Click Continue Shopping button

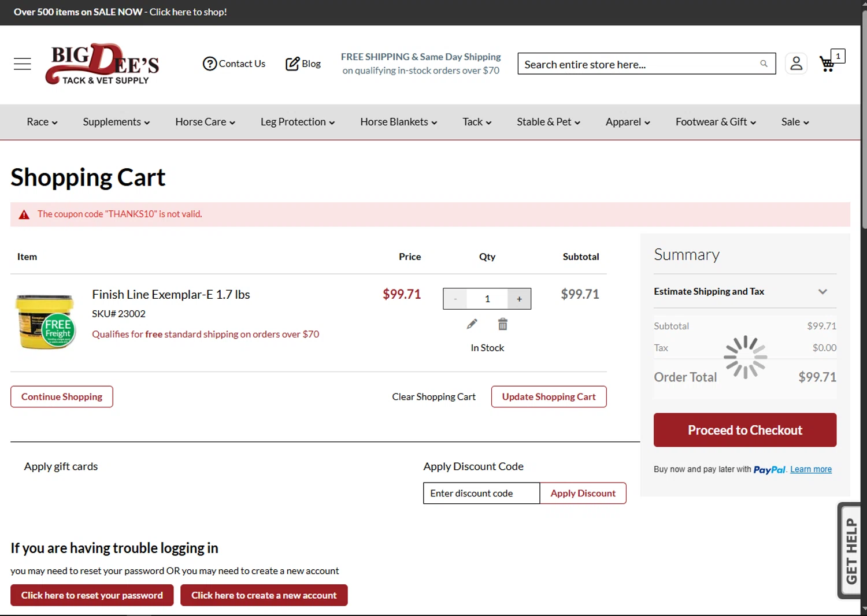62,396
